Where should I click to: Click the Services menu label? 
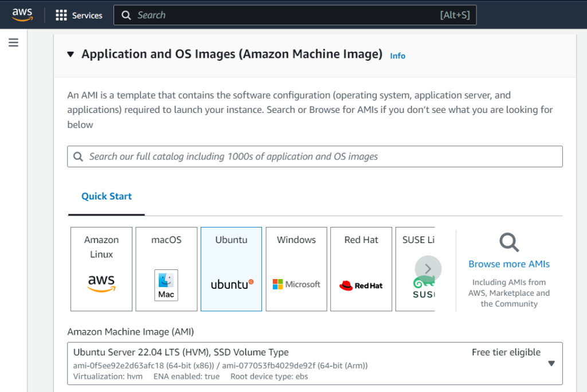(87, 15)
